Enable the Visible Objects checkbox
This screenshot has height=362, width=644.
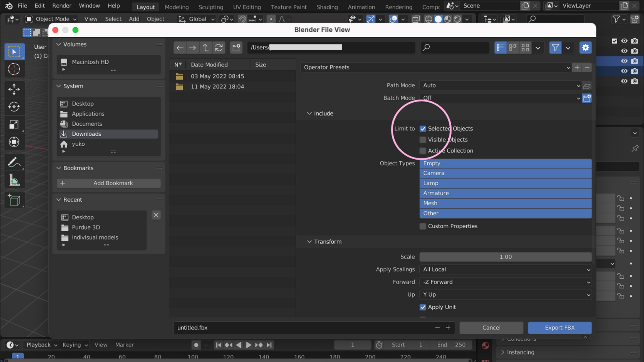coord(423,140)
